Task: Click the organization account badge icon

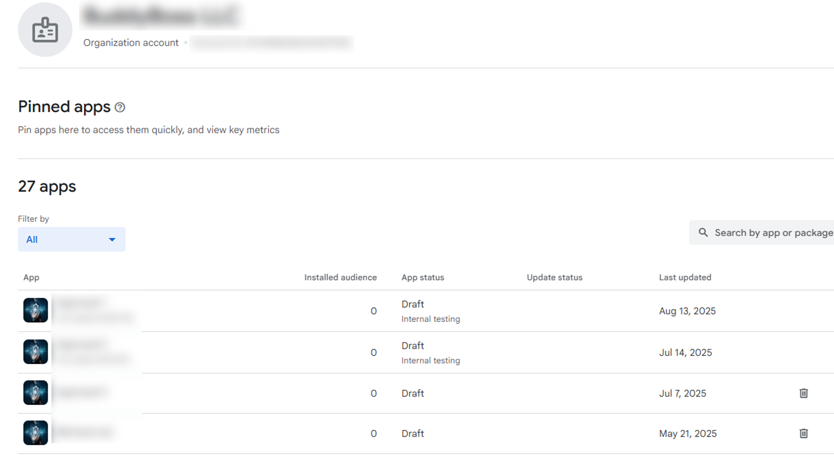Action: [45, 30]
